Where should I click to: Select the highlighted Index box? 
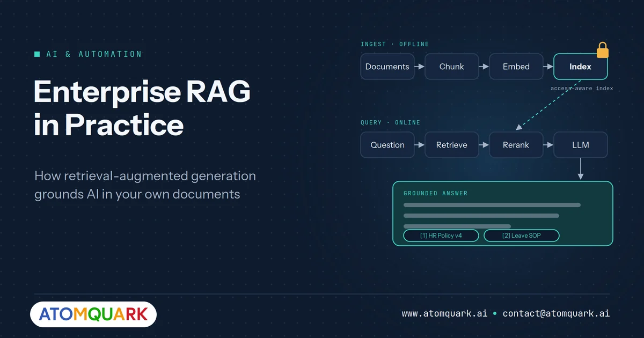[x=581, y=67]
